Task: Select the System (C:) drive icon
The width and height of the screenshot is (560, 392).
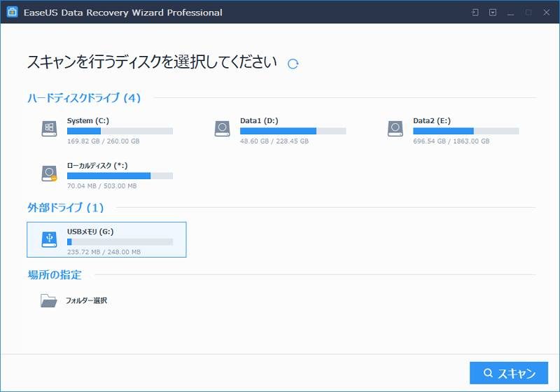Action: pos(48,128)
